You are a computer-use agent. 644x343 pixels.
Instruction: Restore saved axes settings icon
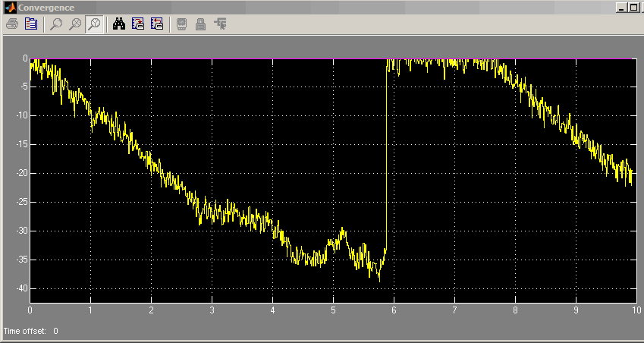point(157,24)
